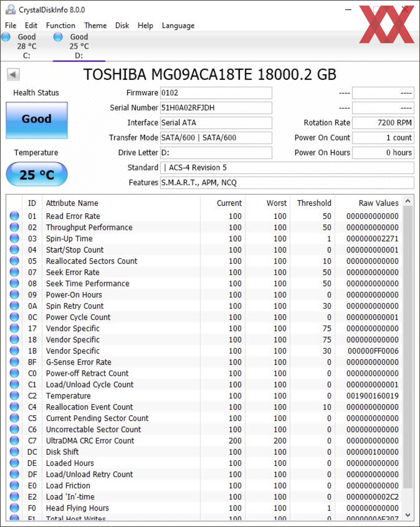Screen dimensions: 420x527
Task: Click status icon for Head Flying Hours
Action: point(14,508)
